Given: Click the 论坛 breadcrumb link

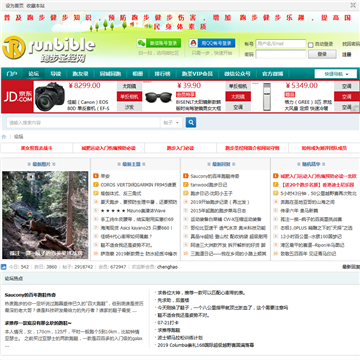Looking at the screenshot, I should pyautogui.click(x=18, y=137).
